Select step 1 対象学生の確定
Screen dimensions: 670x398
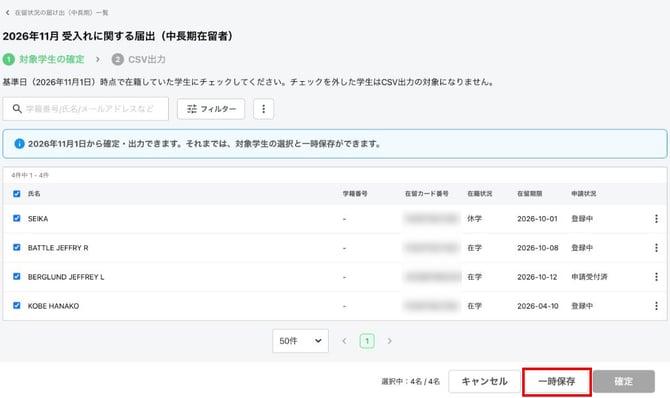point(44,59)
